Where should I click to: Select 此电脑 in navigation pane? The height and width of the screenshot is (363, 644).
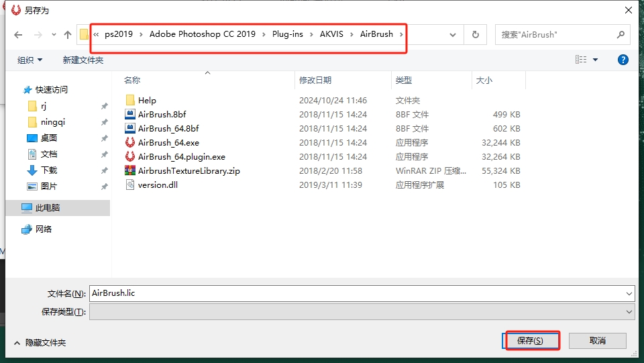[47, 208]
